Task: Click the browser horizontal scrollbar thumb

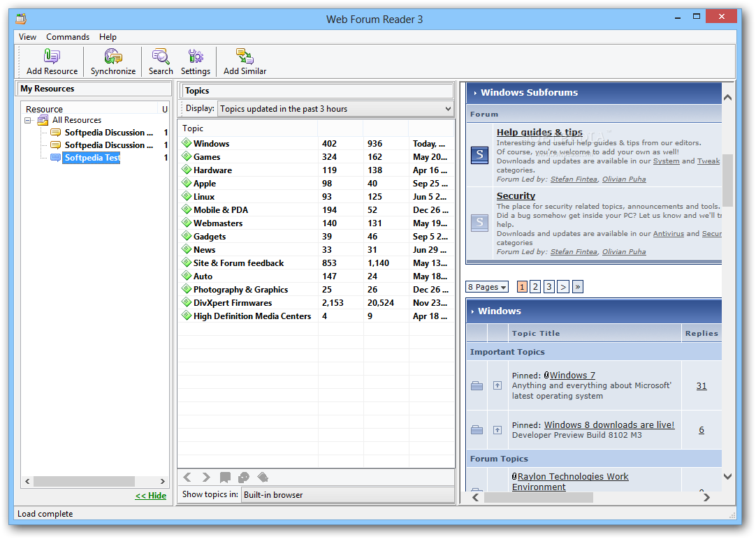Action: [539, 497]
